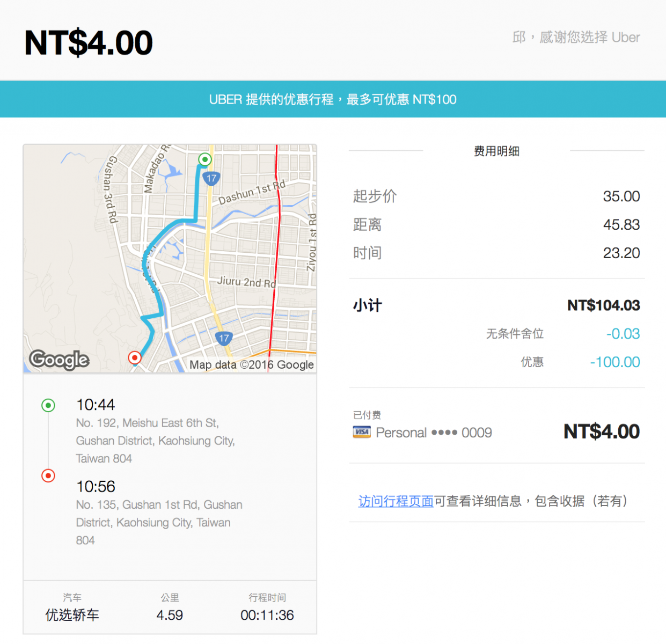This screenshot has height=644, width=666.
Task: Click the 距离 label
Action: click(367, 224)
